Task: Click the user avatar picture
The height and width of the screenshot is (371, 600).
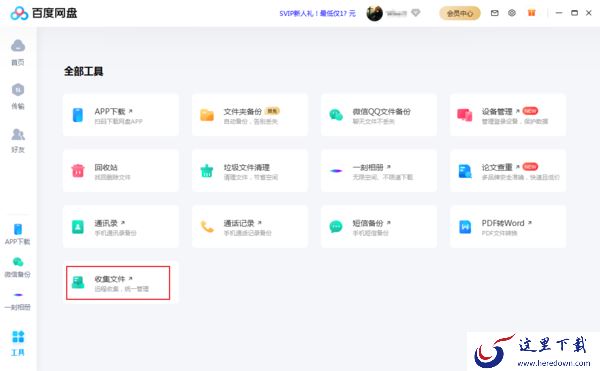Action: (x=375, y=13)
